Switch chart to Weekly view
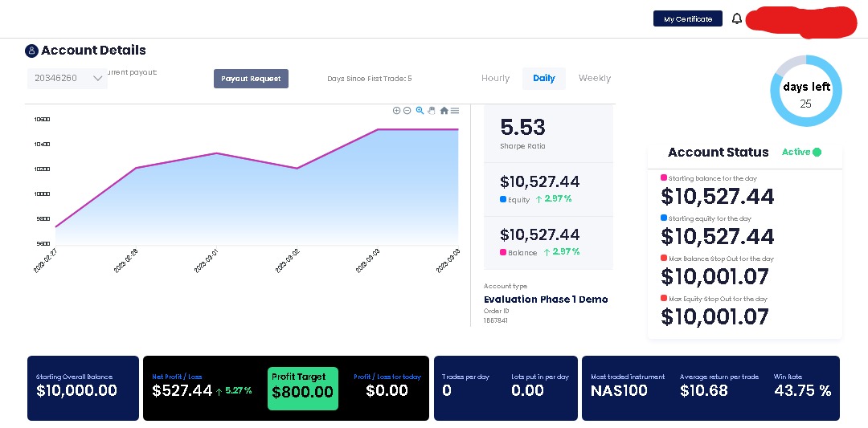The image size is (868, 428). (595, 79)
